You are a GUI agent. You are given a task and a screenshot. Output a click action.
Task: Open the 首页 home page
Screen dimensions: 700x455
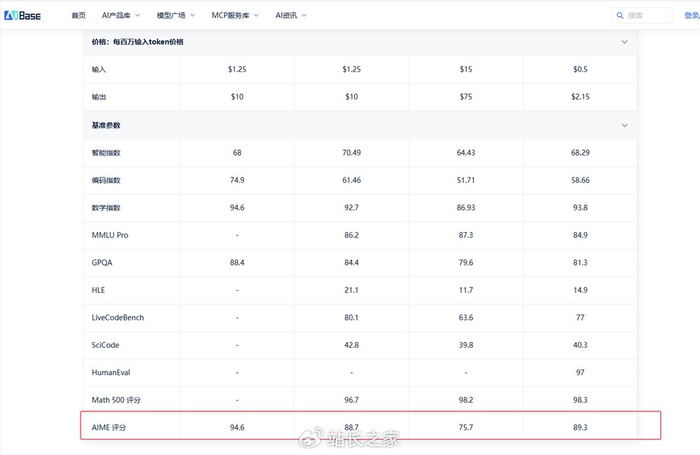pos(79,16)
